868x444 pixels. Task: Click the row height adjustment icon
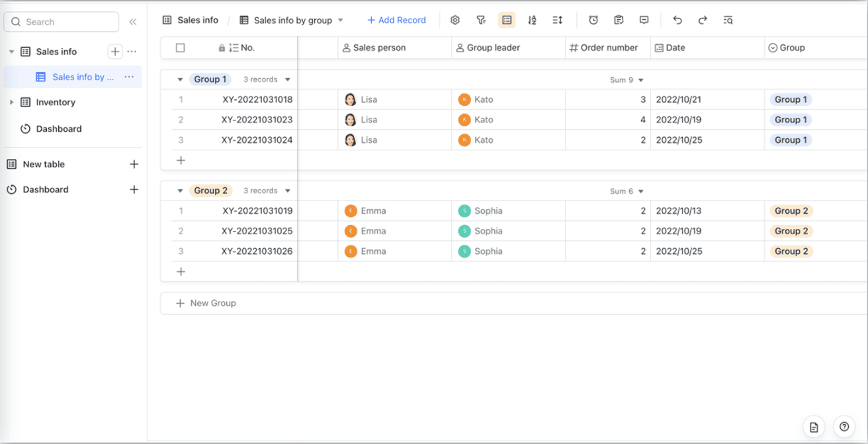tap(556, 20)
